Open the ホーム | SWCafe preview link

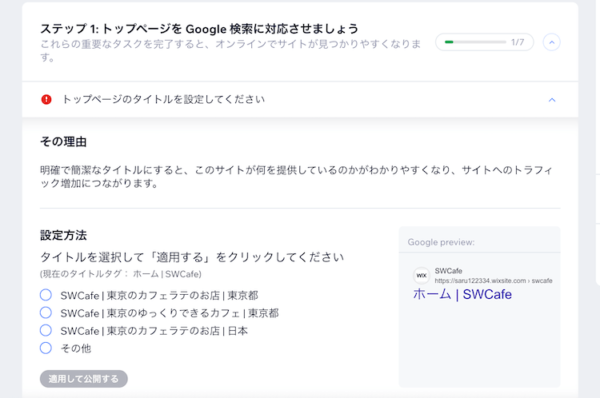pyautogui.click(x=462, y=294)
